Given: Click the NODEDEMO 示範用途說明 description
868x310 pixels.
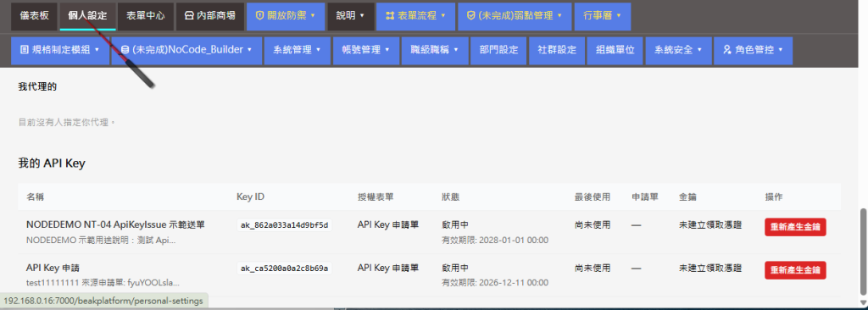Looking at the screenshot, I should (102, 241).
